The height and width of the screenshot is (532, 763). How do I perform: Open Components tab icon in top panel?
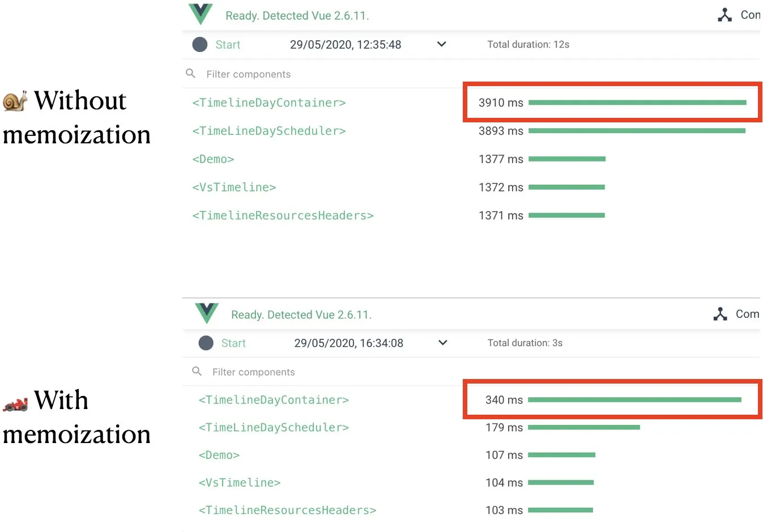(724, 15)
